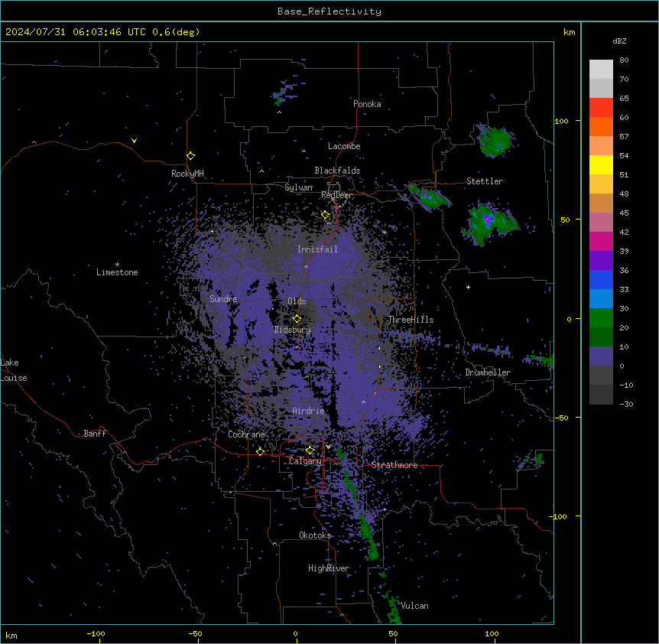Click the yellow diamond marker above Calgary
Screen dimensions: 659x644
coord(310,450)
